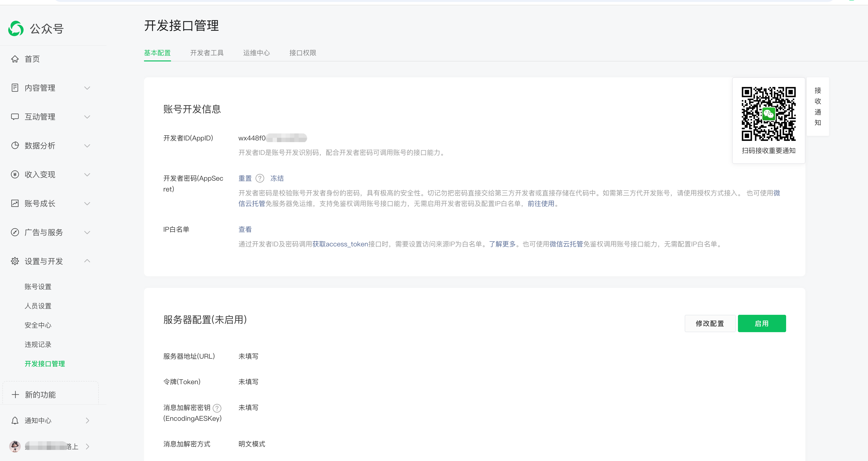Expand the 账号成长 section chevron

(87, 204)
